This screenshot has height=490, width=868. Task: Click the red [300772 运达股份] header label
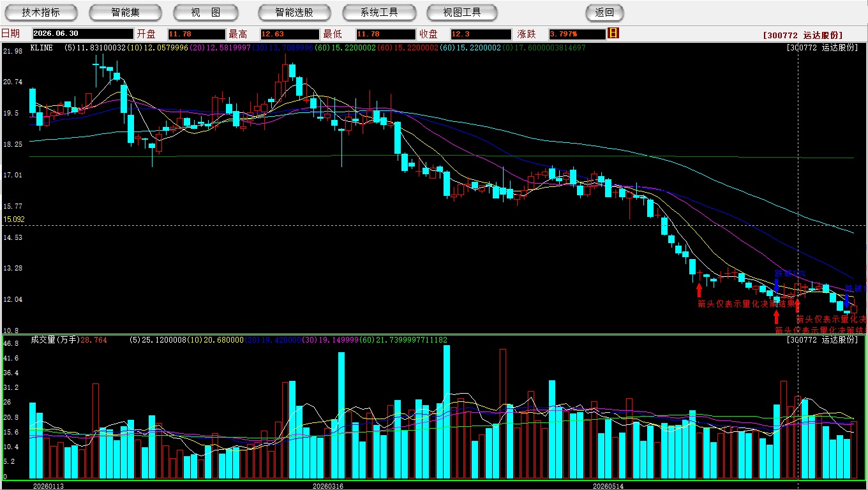pos(802,35)
